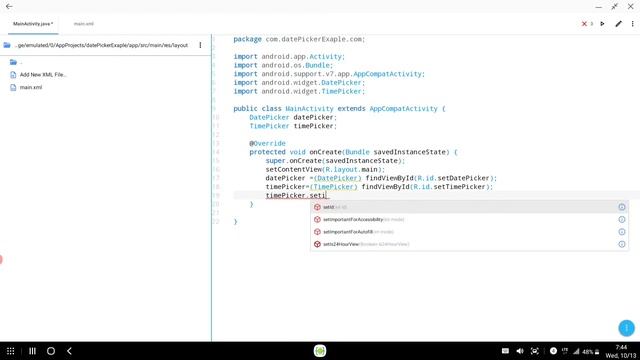Click the layout folder path text
640x360 pixels.
point(101,45)
